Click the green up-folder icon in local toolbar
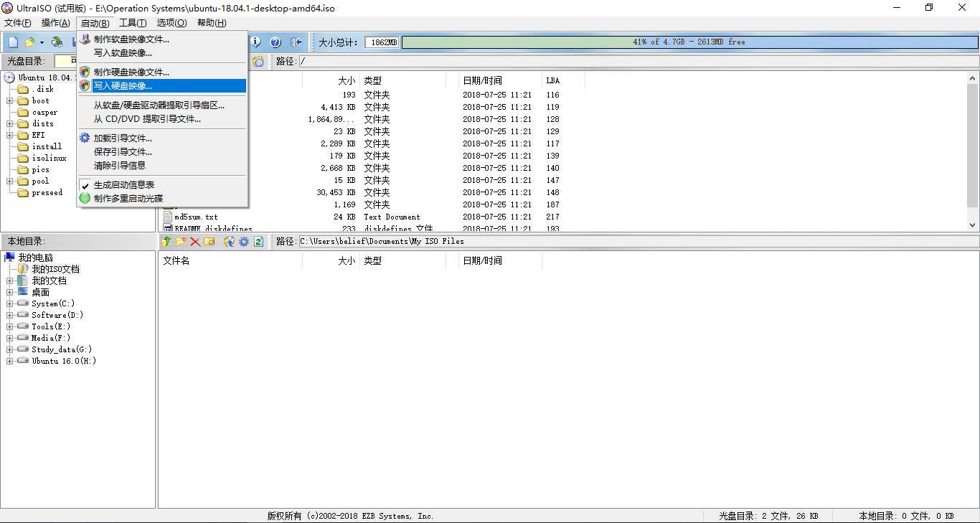This screenshot has height=523, width=980. pyautogui.click(x=166, y=242)
